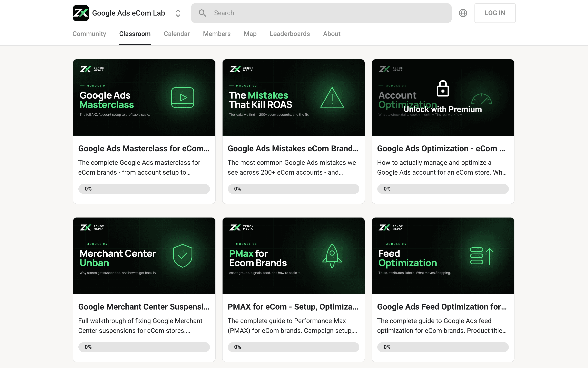Open Google Merchant Center Suspensi… title
This screenshot has width=588, height=368.
[x=144, y=307]
